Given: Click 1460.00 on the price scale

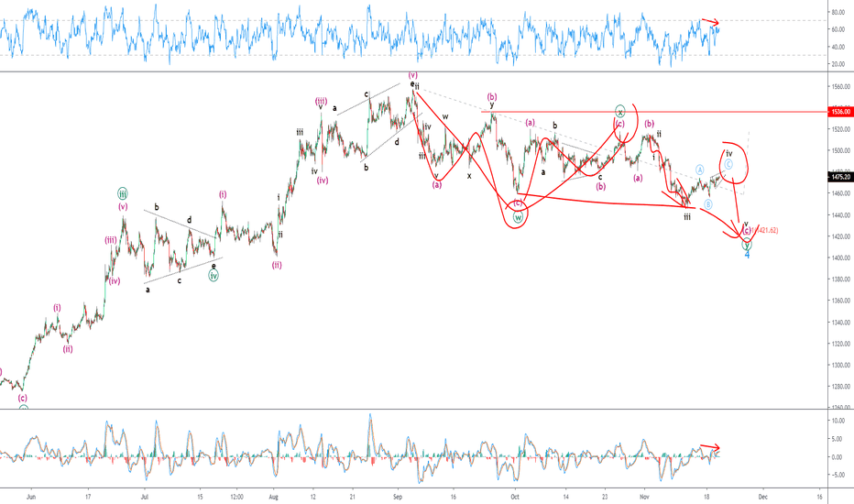Looking at the screenshot, I should (x=841, y=193).
